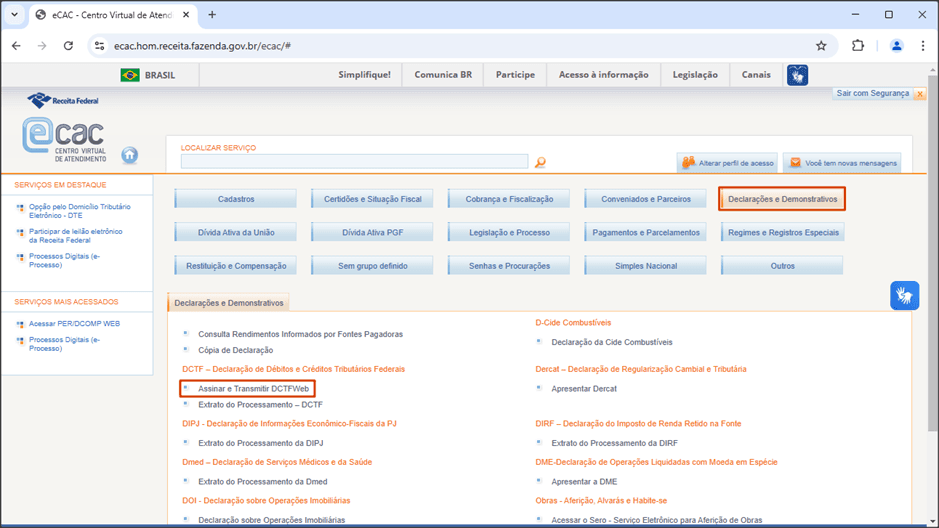Open Extrato do Processamento da DIPJ
Image resolution: width=939 pixels, height=528 pixels.
tap(261, 443)
